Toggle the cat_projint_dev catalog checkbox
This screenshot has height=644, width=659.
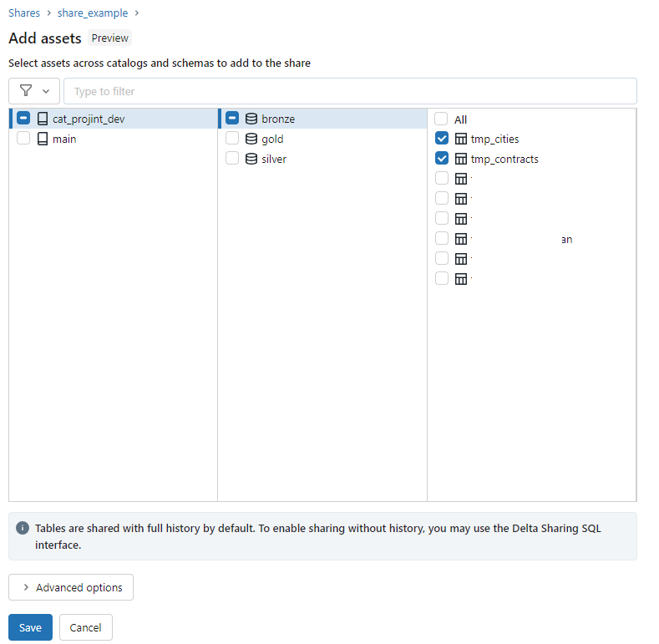pos(23,118)
